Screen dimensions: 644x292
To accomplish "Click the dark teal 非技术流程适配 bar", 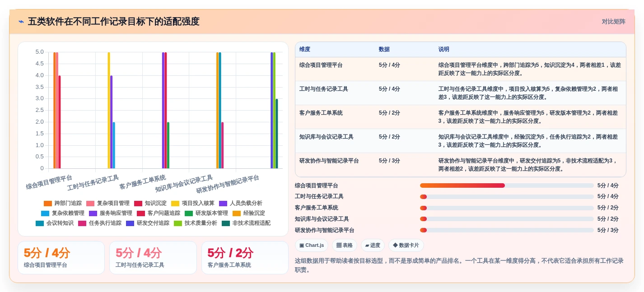I will click(277, 134).
